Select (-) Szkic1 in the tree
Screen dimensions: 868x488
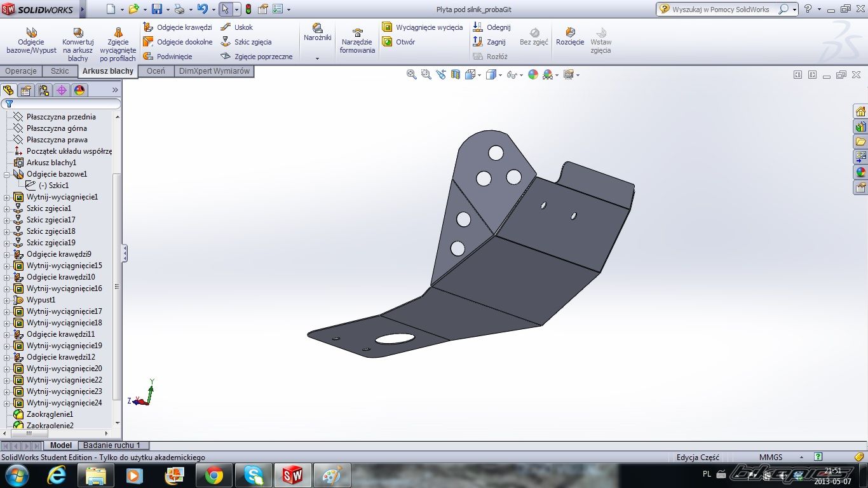click(53, 186)
